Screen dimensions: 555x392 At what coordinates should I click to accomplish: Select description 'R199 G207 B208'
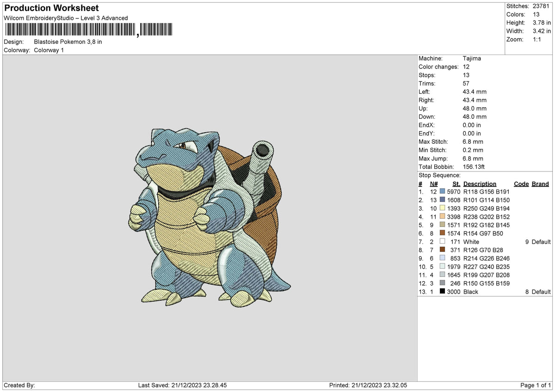[487, 275]
